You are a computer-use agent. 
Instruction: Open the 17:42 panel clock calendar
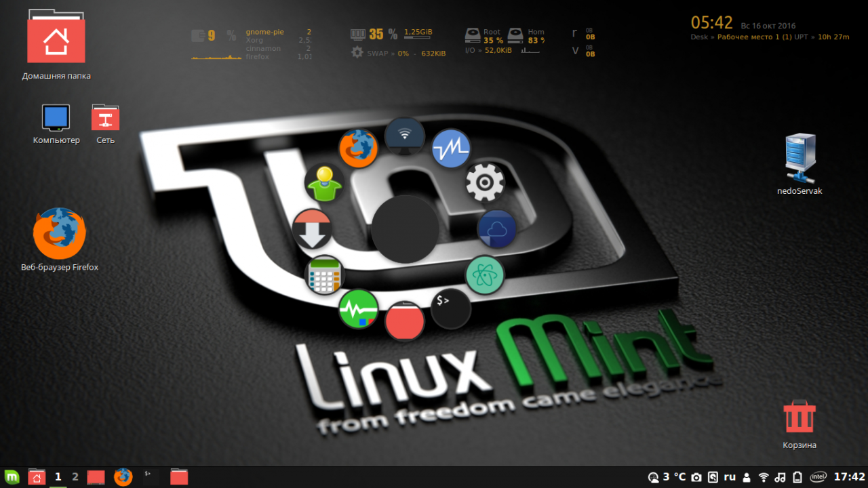pyautogui.click(x=849, y=477)
